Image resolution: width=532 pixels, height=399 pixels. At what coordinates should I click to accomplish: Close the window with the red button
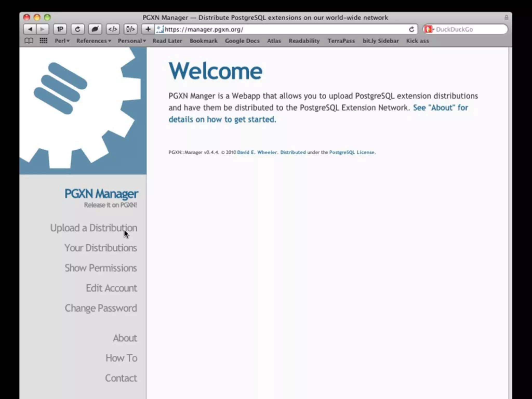click(26, 17)
